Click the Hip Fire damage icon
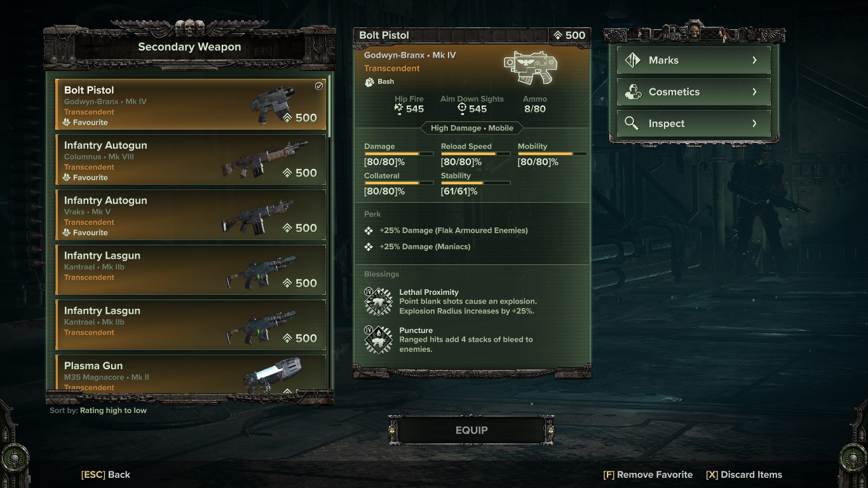The width and height of the screenshot is (868, 488). (x=399, y=109)
